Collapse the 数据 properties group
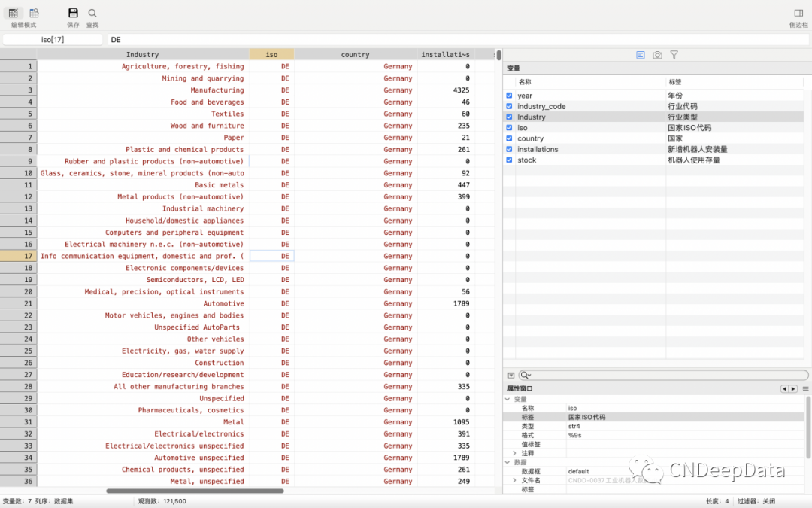 point(507,462)
